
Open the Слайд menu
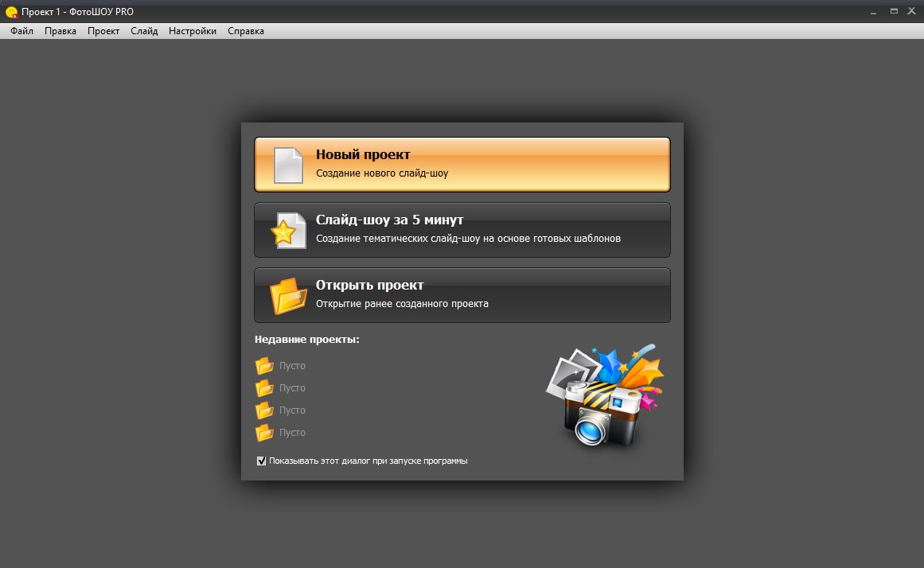[x=144, y=31]
